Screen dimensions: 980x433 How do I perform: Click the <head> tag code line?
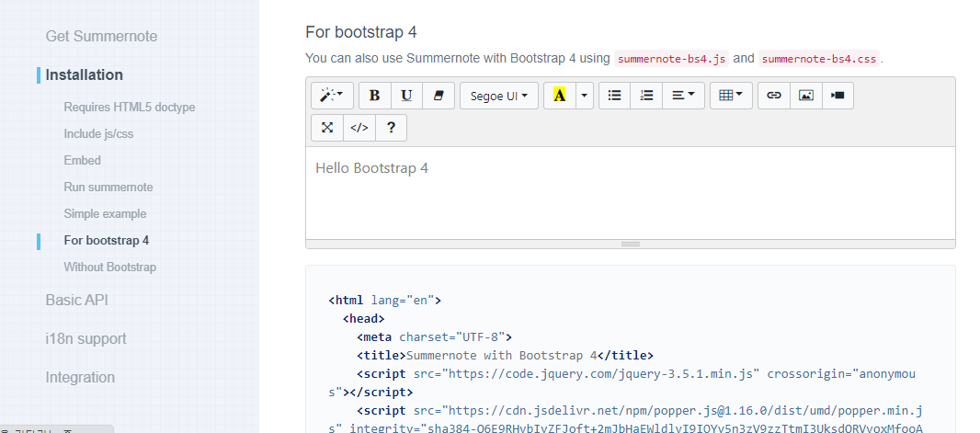[364, 319]
